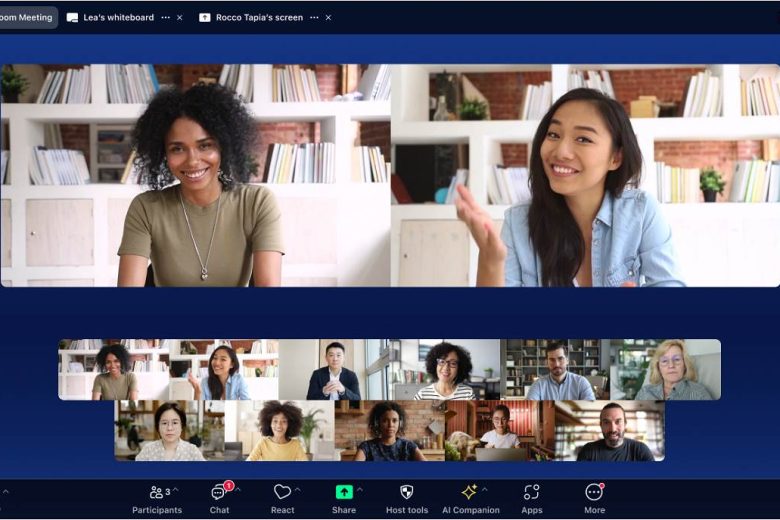The height and width of the screenshot is (520, 780).
Task: Launch the AI Companion sparkle icon
Action: (469, 492)
